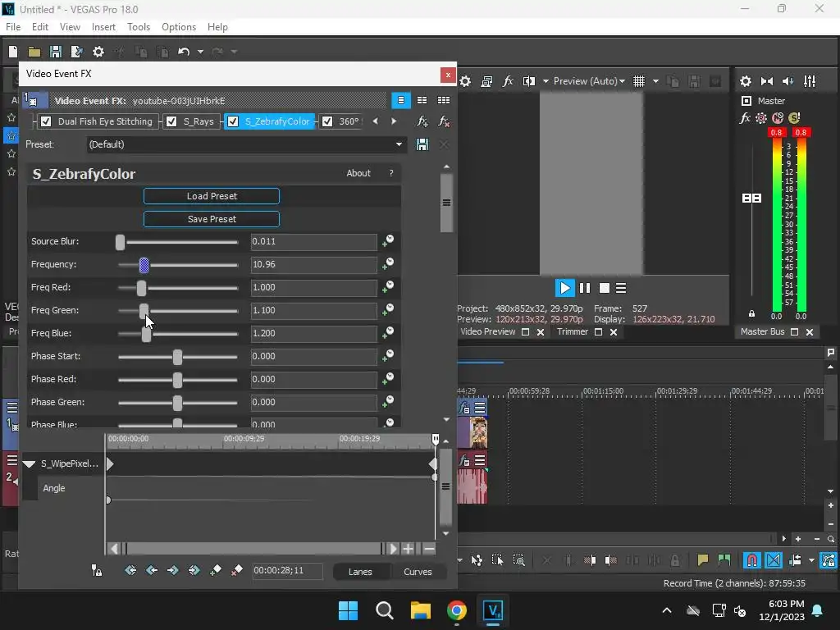
Task: Toggle the S_ZebrafyColor effect checkbox
Action: pos(233,121)
